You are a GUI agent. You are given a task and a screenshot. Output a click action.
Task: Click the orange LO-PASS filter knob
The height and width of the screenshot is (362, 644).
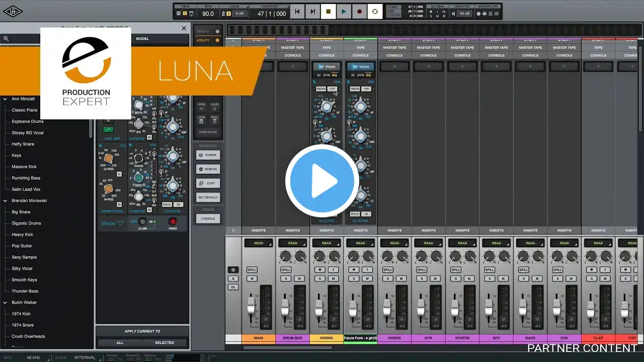coord(109,158)
